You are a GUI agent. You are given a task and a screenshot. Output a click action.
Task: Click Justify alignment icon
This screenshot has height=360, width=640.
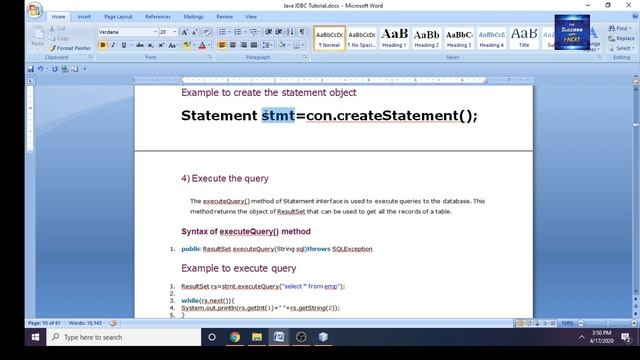click(x=254, y=45)
